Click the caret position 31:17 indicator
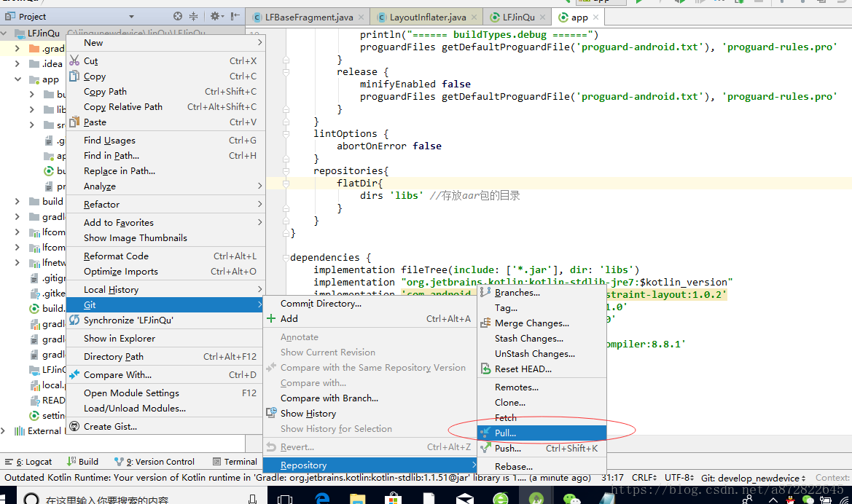 click(612, 478)
